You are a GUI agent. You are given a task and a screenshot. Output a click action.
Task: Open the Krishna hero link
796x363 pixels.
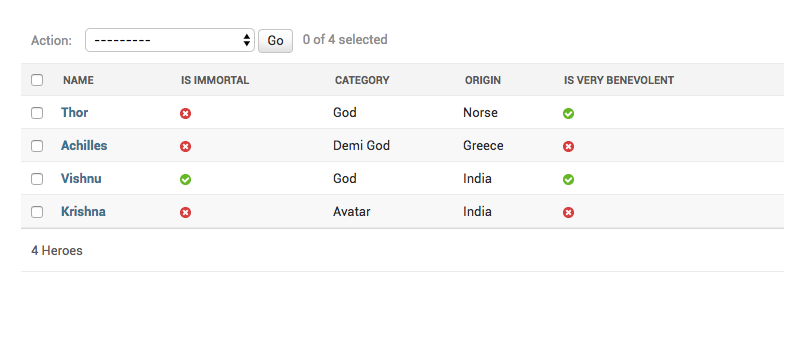pos(83,212)
